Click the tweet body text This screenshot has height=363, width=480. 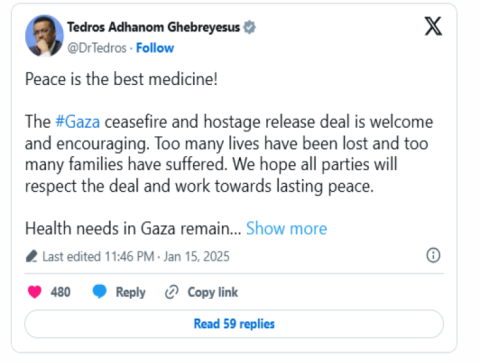point(229,154)
